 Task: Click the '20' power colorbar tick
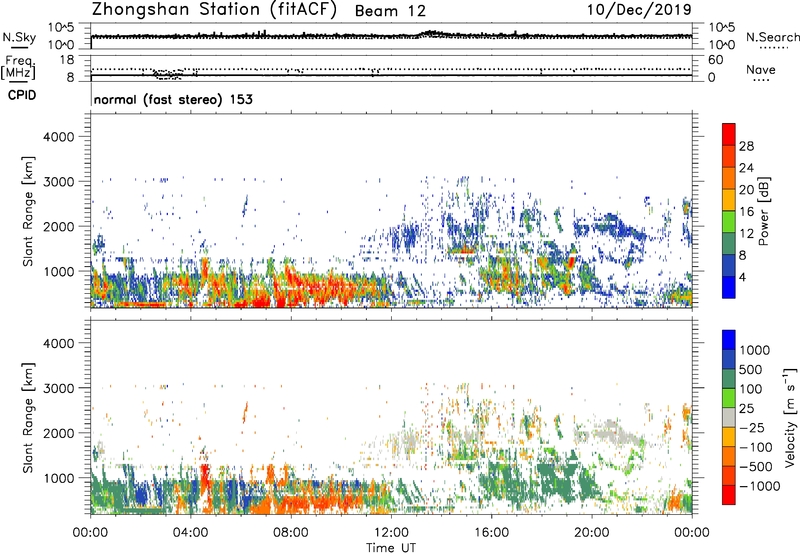(746, 190)
